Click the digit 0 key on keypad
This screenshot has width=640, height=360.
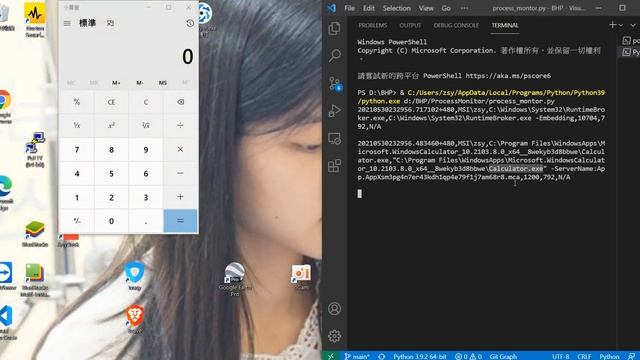[x=111, y=221]
